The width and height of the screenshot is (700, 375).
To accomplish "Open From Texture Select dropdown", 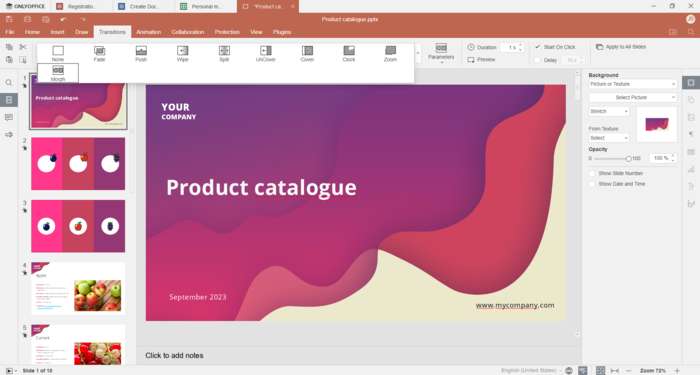I will point(609,138).
